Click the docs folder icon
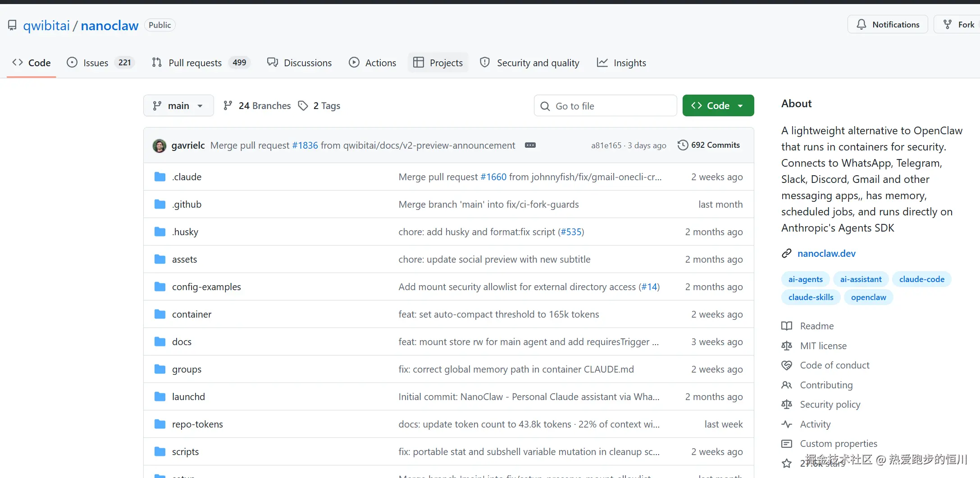 pos(160,341)
